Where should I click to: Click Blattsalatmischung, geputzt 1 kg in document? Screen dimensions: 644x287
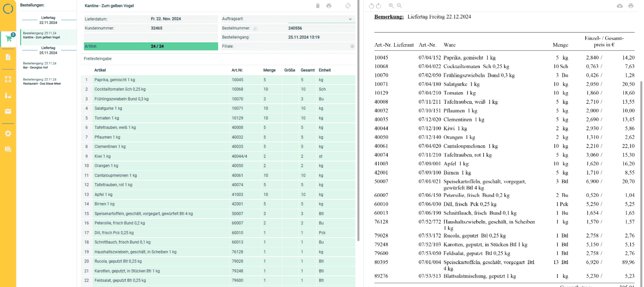(480, 276)
